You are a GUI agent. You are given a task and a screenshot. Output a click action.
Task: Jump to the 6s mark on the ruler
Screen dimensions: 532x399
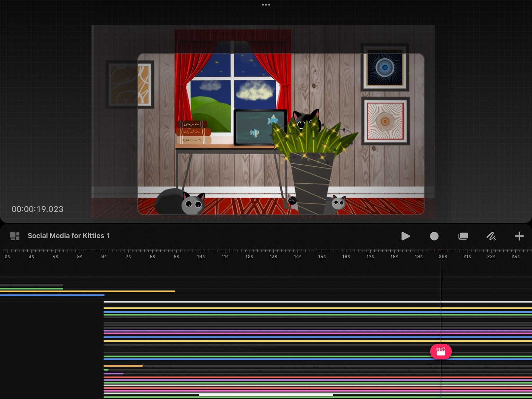[104, 257]
